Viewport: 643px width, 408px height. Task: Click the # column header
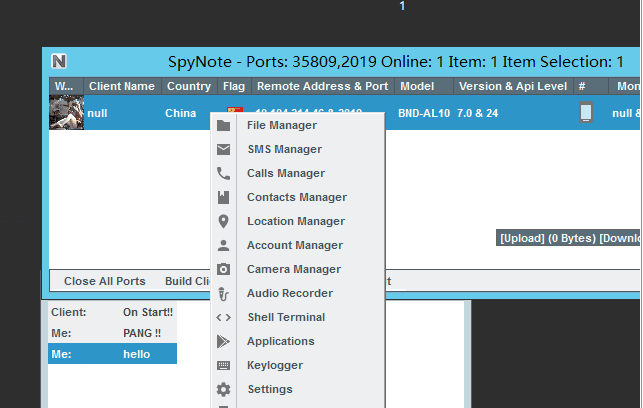[591, 86]
